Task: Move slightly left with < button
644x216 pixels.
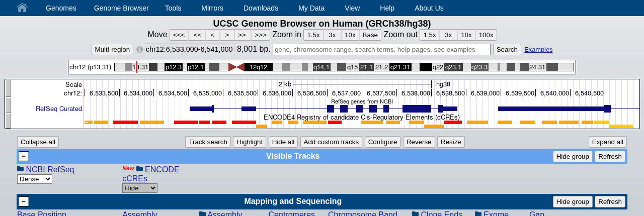Action: coord(213,35)
